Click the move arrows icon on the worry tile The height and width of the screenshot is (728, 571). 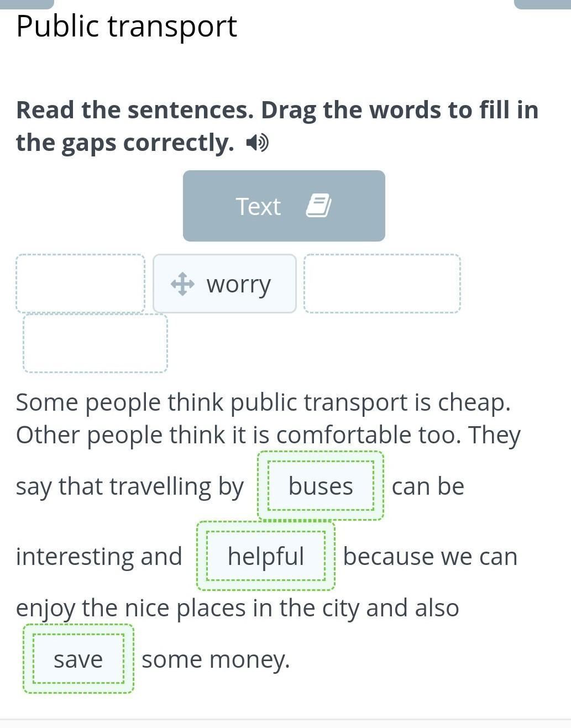(182, 284)
